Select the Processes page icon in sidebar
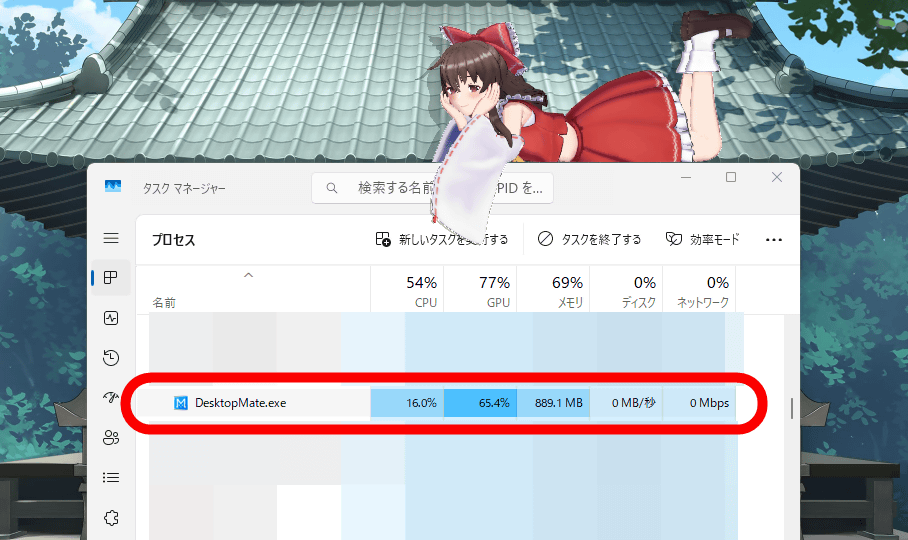Screen dimensions: 908x540 111,278
